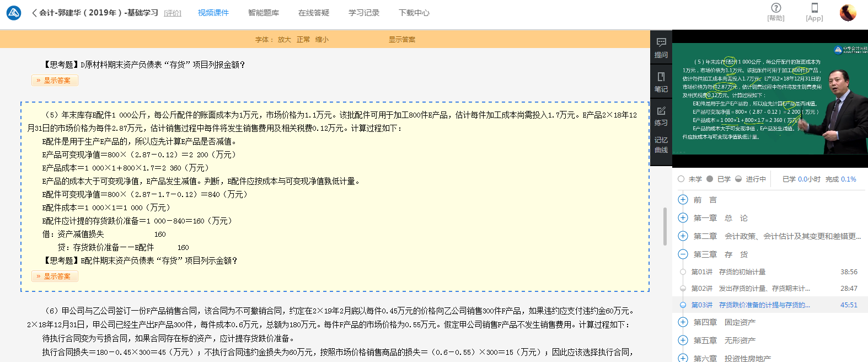Click the user avatar picture
This screenshot has height=362, width=868.
[x=848, y=12]
